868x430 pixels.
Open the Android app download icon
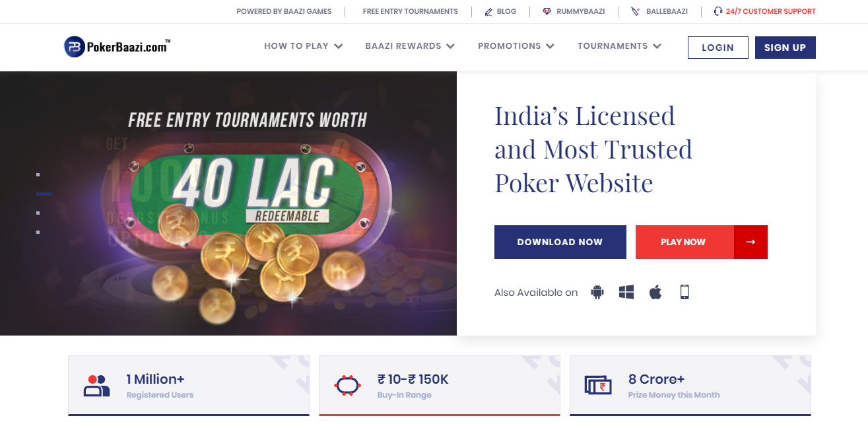pos(597,292)
